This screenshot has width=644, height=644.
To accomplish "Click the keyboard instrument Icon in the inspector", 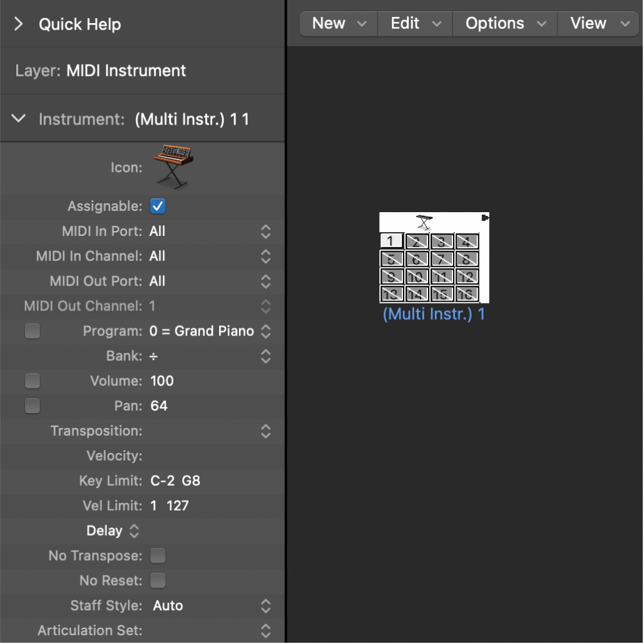I will coord(173,166).
